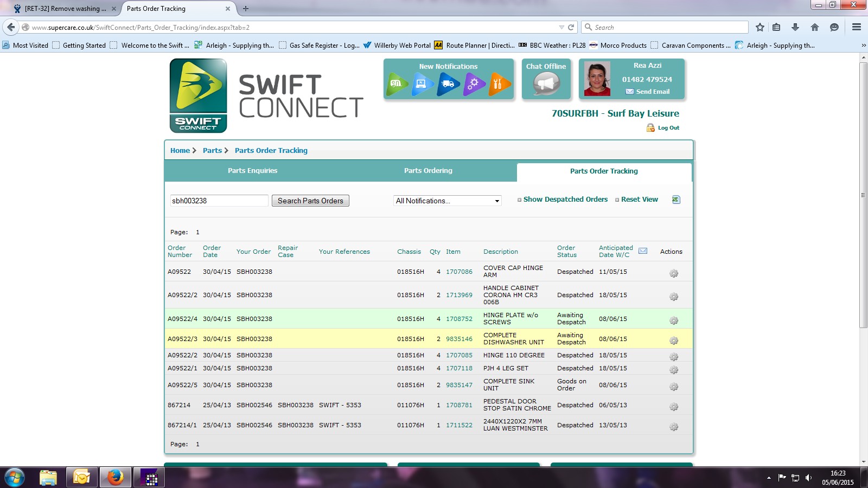The width and height of the screenshot is (868, 488).
Task: Click the Log Out link
Action: [668, 128]
